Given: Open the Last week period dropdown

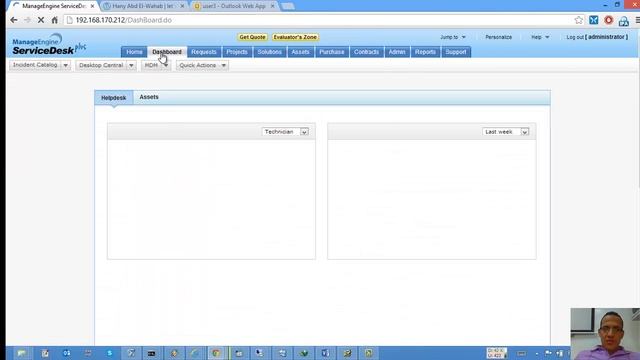Looking at the screenshot, I should (x=505, y=132).
